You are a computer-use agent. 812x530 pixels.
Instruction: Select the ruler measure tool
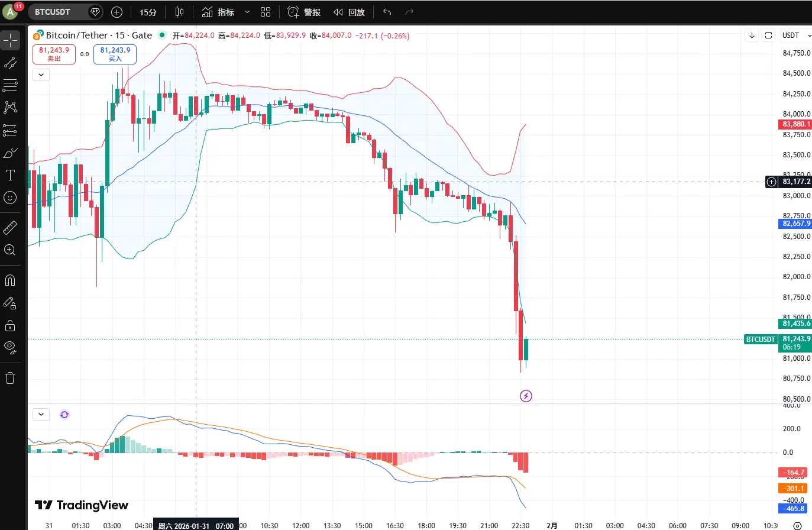(x=10, y=227)
